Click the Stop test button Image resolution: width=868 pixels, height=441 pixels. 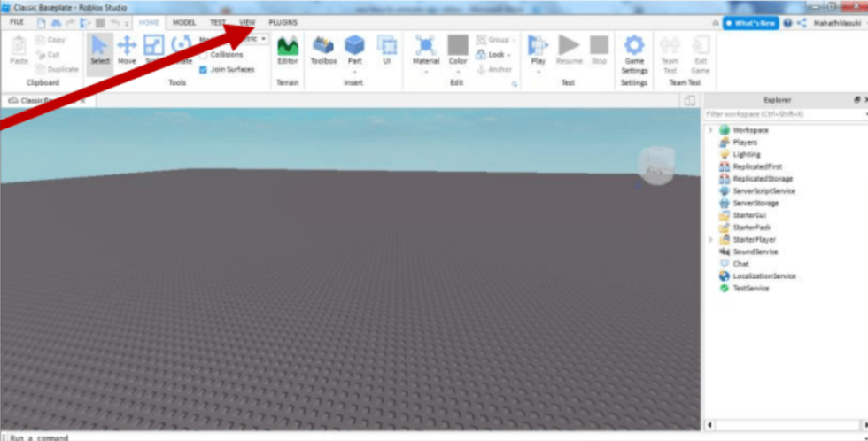point(599,50)
